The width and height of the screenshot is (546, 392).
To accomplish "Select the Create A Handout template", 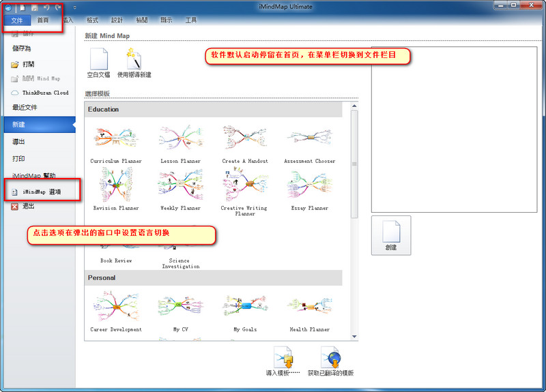I will tap(245, 145).
